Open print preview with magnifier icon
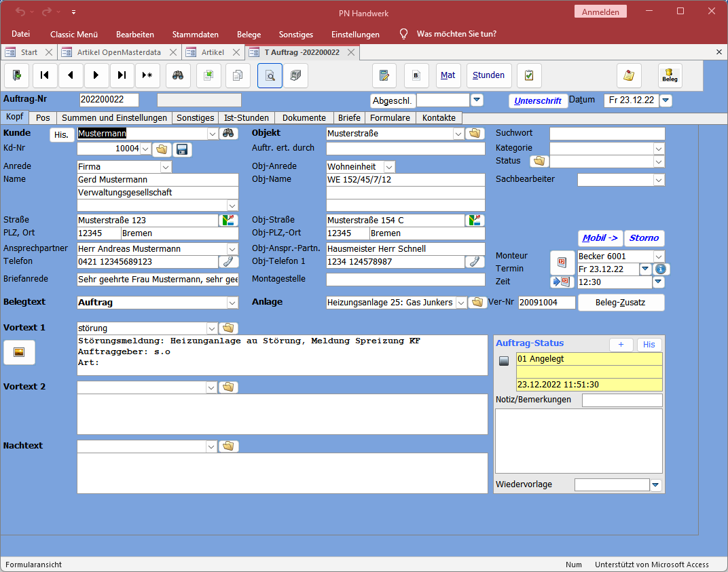Viewport: 728px width, 572px height. tap(270, 75)
